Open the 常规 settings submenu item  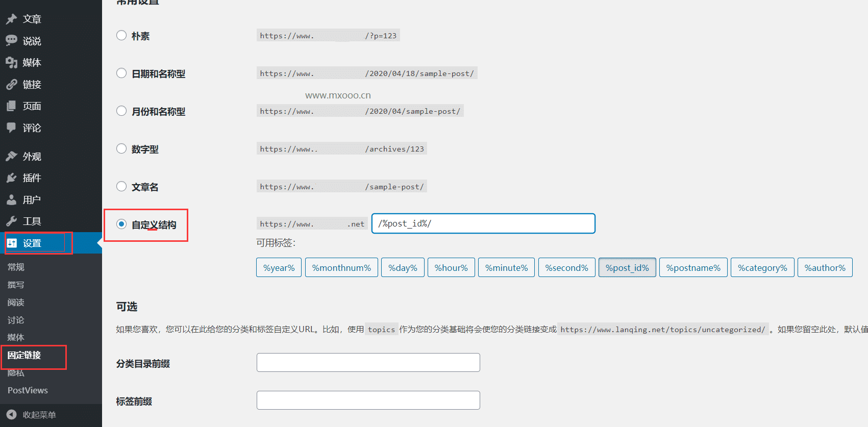(x=16, y=267)
